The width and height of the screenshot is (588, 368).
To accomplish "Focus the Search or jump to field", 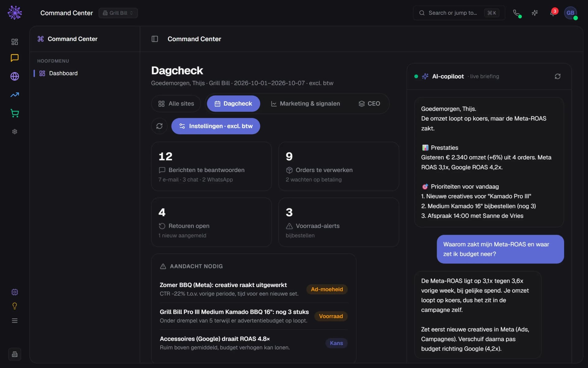I will [458, 13].
